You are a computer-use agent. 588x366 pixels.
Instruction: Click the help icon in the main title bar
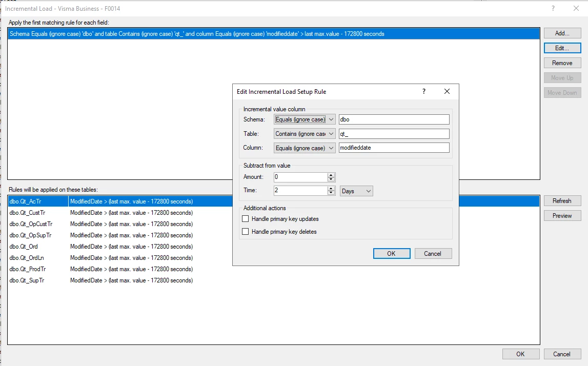pyautogui.click(x=553, y=9)
